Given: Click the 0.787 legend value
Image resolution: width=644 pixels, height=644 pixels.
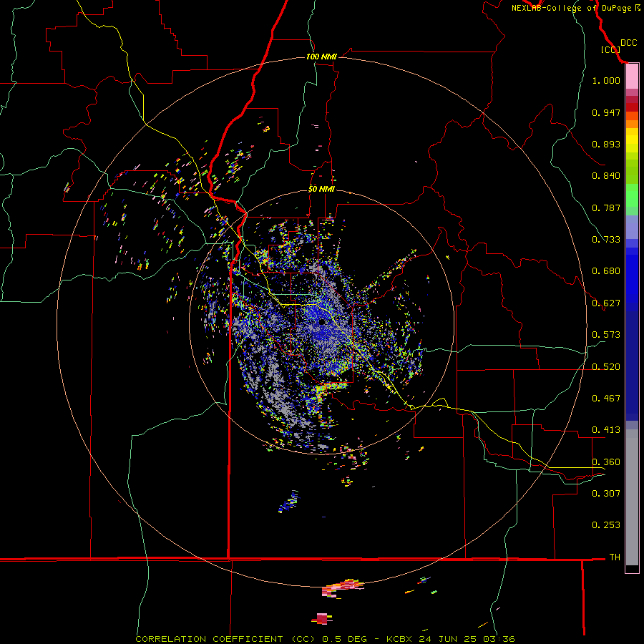Looking at the screenshot, I should [606, 208].
